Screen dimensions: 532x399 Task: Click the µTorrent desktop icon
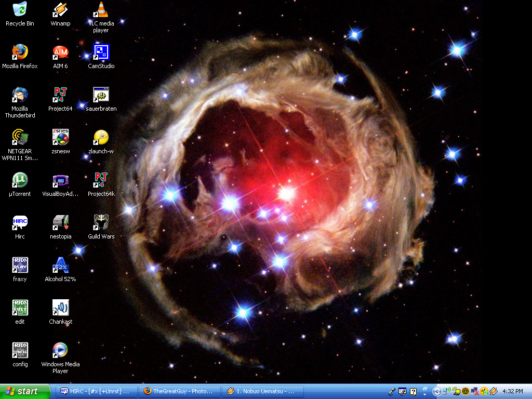click(20, 180)
